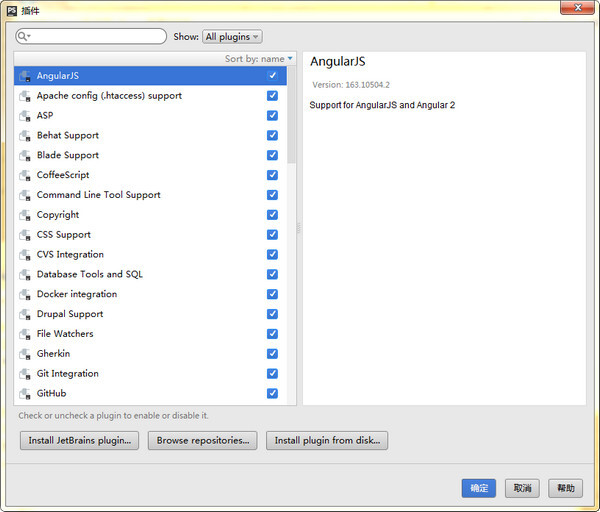Click the plugin icon beside File Watchers
This screenshot has width=600, height=512.
click(x=25, y=335)
